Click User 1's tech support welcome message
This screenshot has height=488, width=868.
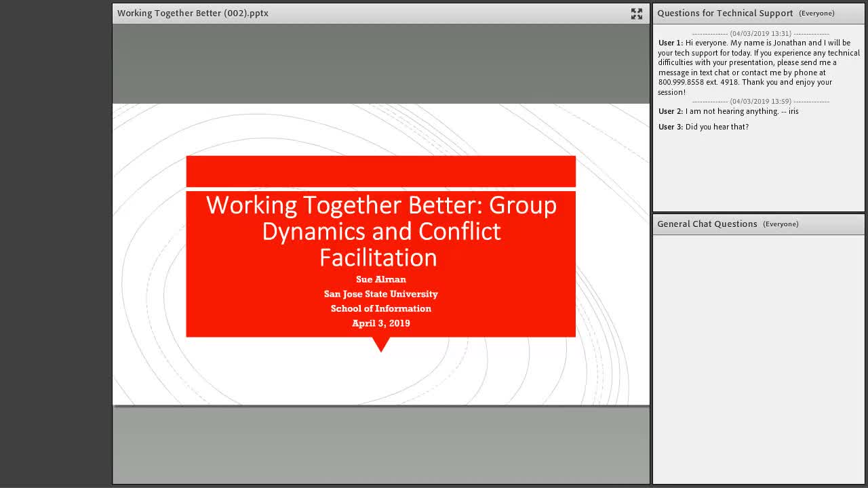click(x=759, y=67)
